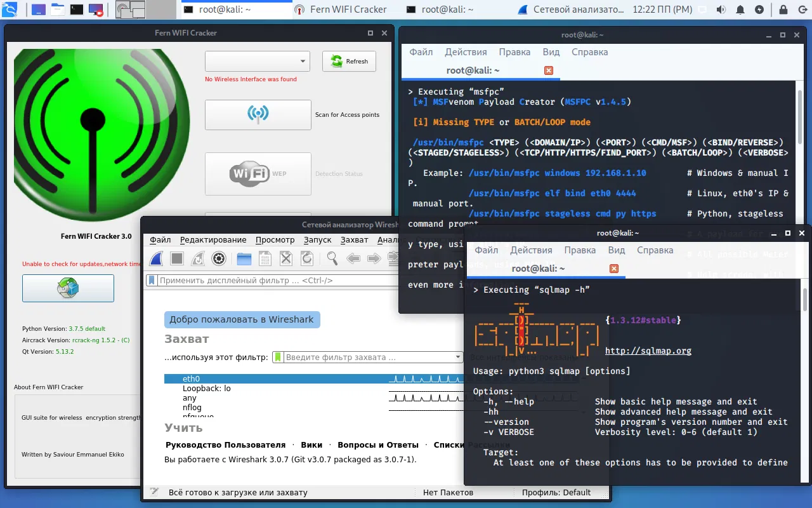Open the http://sqlmap.org link in terminal
The image size is (812, 508).
pyautogui.click(x=648, y=351)
